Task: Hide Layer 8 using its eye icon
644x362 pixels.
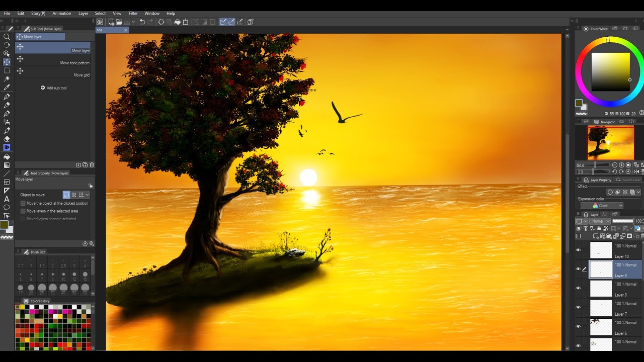Action: (x=578, y=288)
